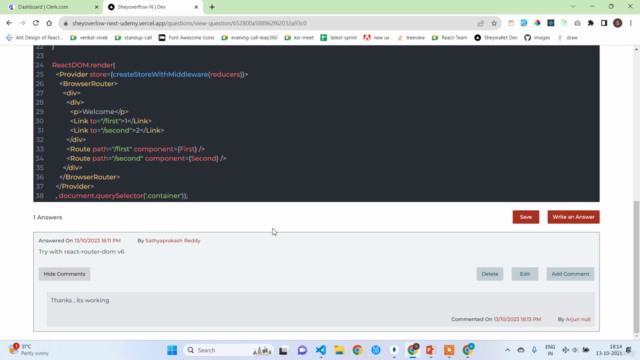Toggle the browser side panel icon
This screenshot has width=640, height=360.
click(604, 23)
